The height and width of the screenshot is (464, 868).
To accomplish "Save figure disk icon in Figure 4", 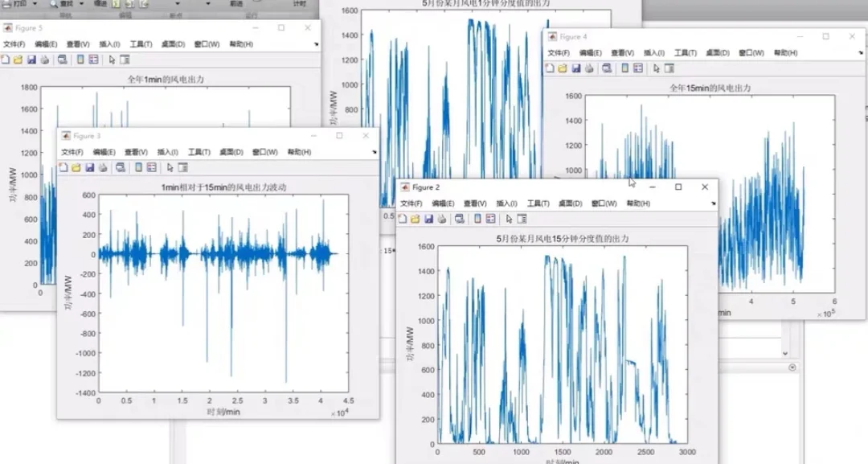I will tap(576, 68).
